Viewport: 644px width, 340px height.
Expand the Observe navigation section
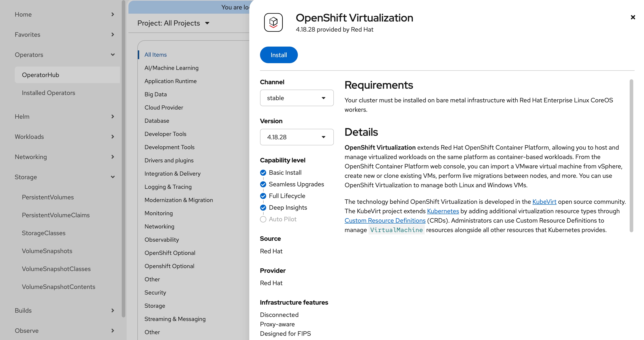coord(64,331)
